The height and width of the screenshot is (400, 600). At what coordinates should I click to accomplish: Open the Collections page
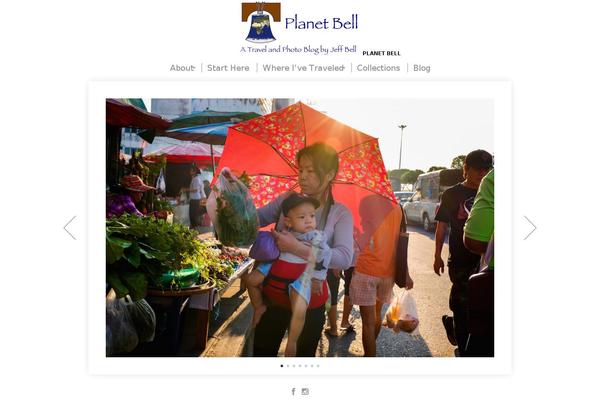(x=378, y=68)
